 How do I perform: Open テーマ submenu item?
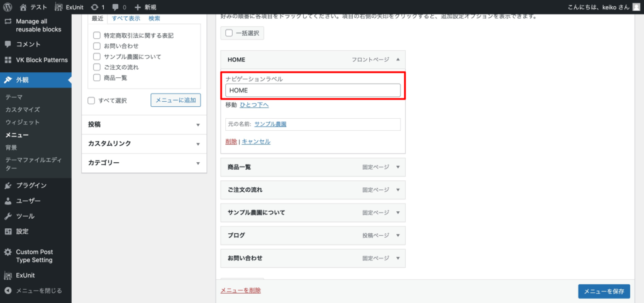[14, 97]
